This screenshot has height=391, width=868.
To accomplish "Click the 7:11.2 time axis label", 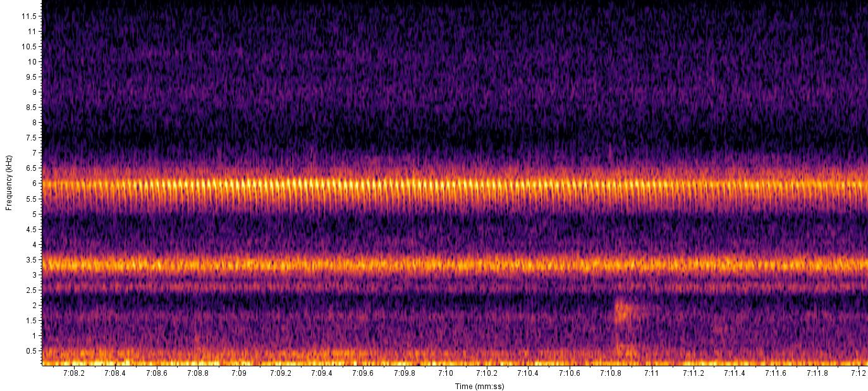I will coord(693,373).
